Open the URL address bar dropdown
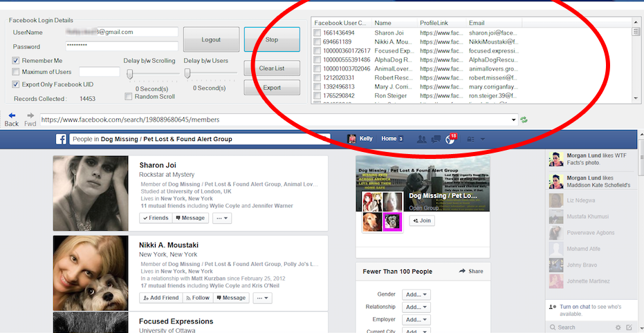The image size is (644, 333). 514,120
